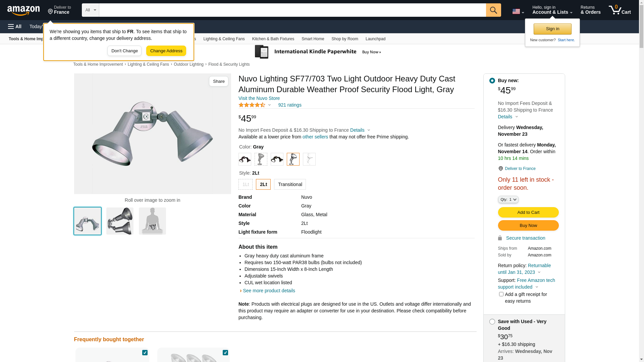Click the US flag language selector
This screenshot has width=644, height=362.
coord(518,11)
